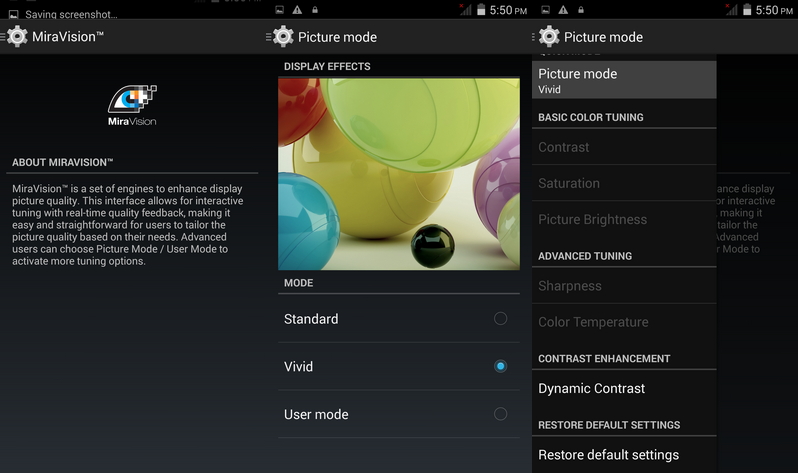Open the Sharpness setting
The height and width of the screenshot is (473, 798).
coord(624,286)
